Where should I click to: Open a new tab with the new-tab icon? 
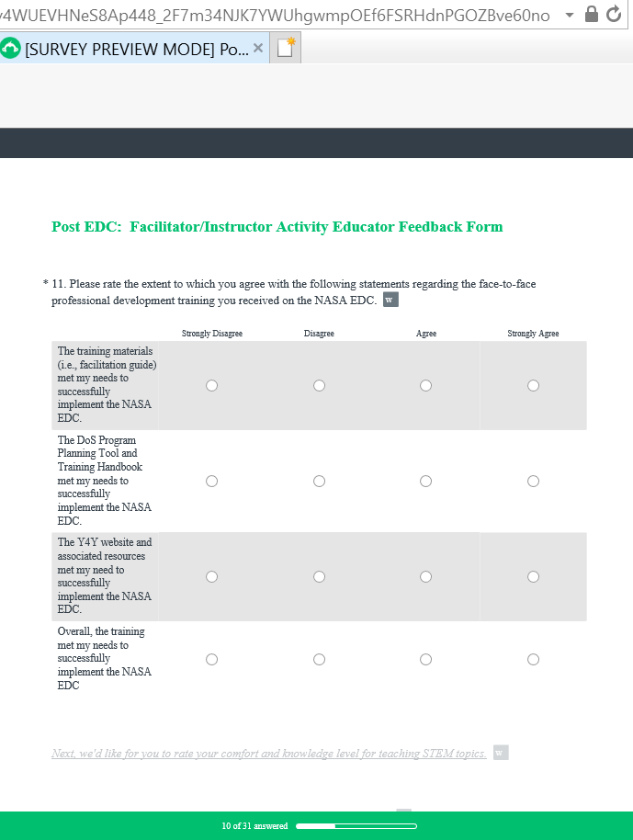click(x=286, y=48)
